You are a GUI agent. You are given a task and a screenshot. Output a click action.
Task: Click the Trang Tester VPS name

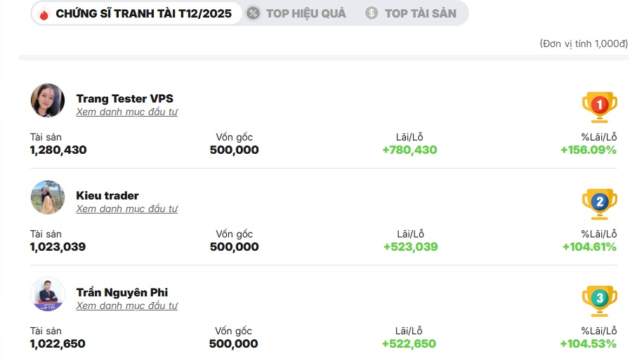[124, 98]
